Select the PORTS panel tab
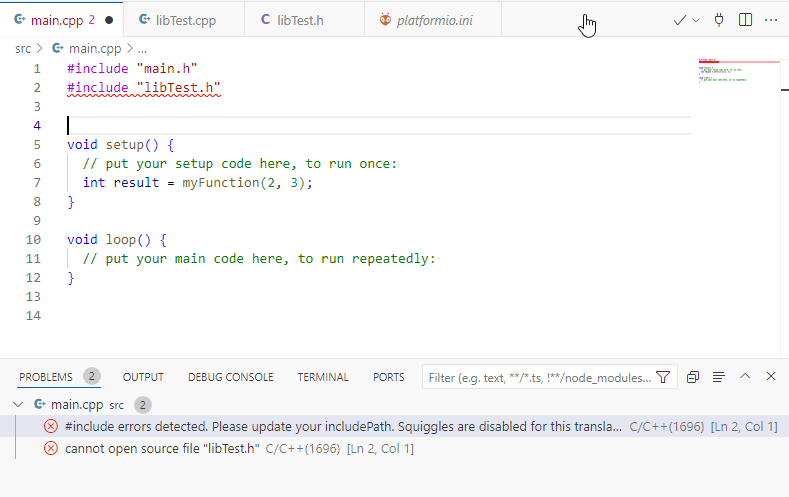This screenshot has width=789, height=497. [388, 377]
